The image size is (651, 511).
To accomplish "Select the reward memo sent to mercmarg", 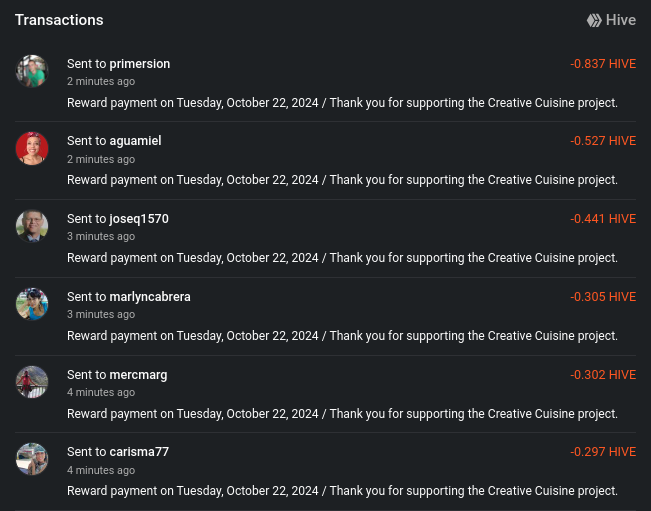I will pyautogui.click(x=342, y=414).
